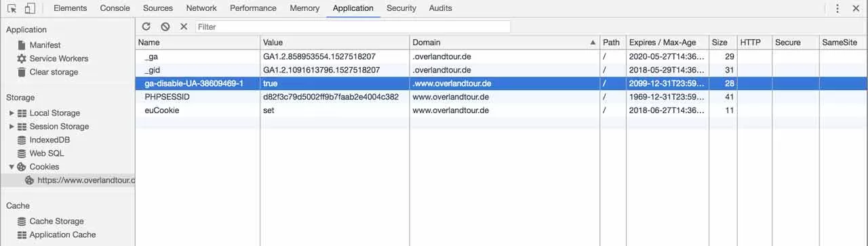
Task: Open the Security tab
Action: (401, 8)
